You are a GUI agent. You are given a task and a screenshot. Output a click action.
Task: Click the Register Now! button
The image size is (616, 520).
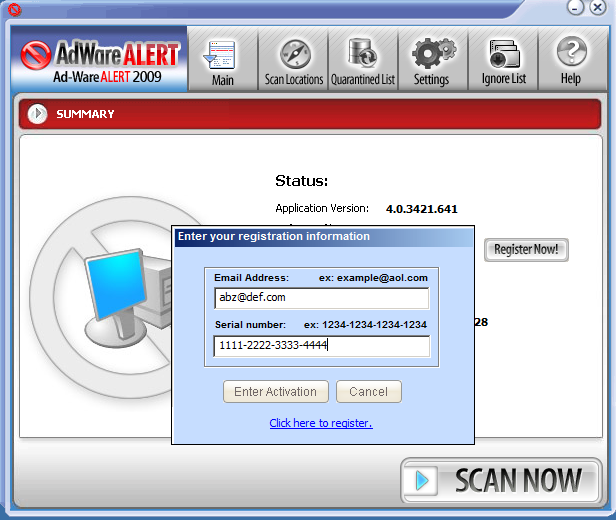click(526, 249)
